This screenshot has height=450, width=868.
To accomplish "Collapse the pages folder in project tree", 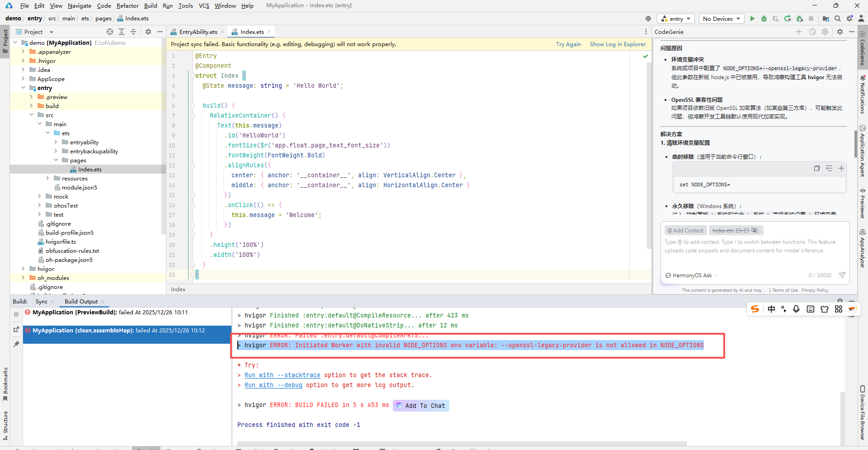I will [55, 160].
